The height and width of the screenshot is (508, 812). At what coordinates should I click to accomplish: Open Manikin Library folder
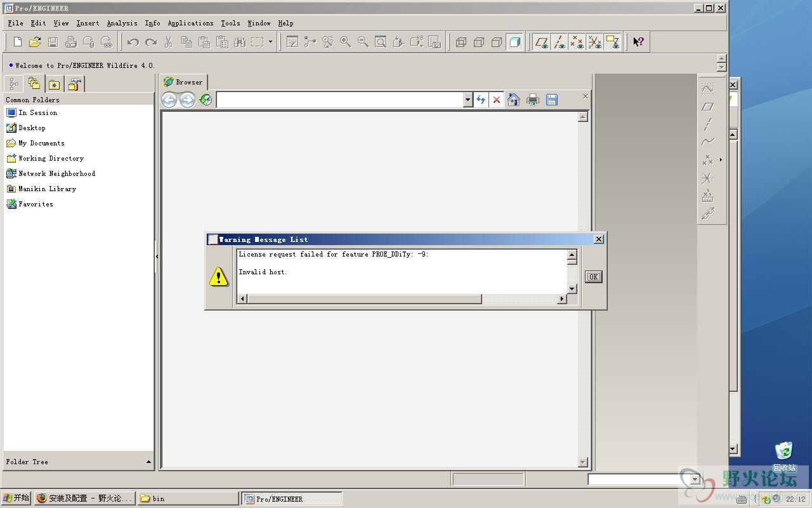click(x=41, y=189)
